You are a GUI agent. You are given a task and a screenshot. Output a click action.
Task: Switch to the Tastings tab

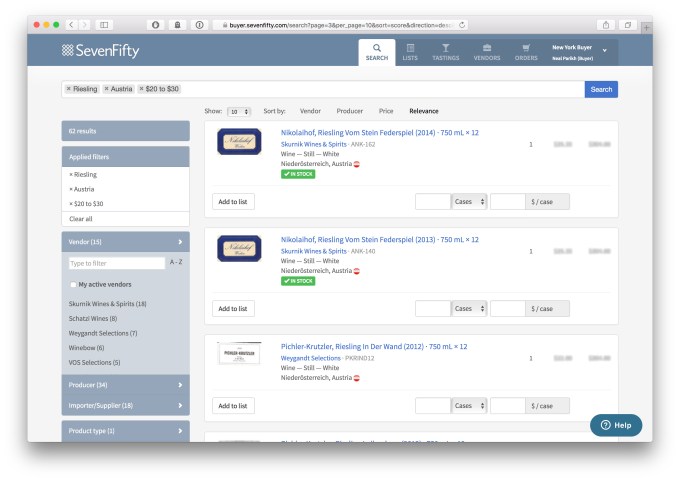pos(445,52)
